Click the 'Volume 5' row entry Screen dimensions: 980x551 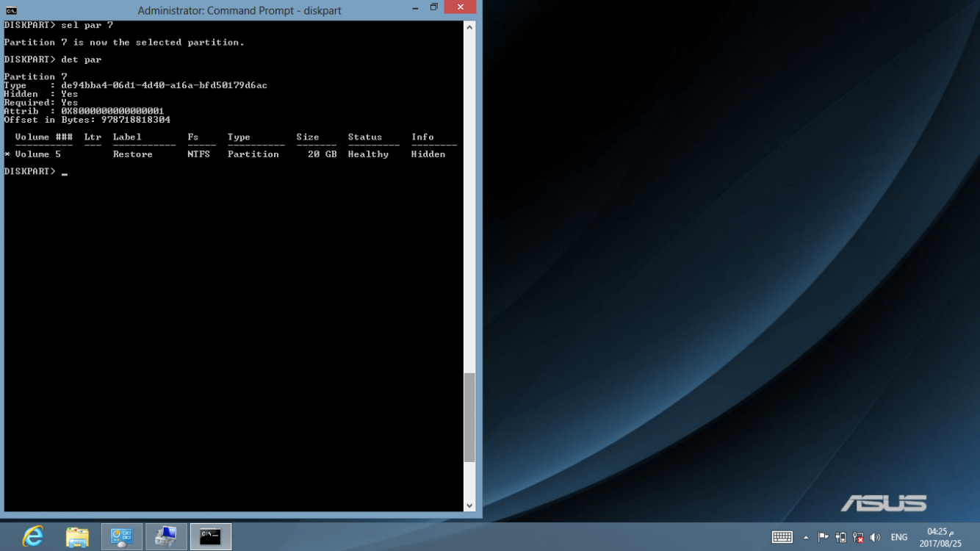tap(38, 154)
